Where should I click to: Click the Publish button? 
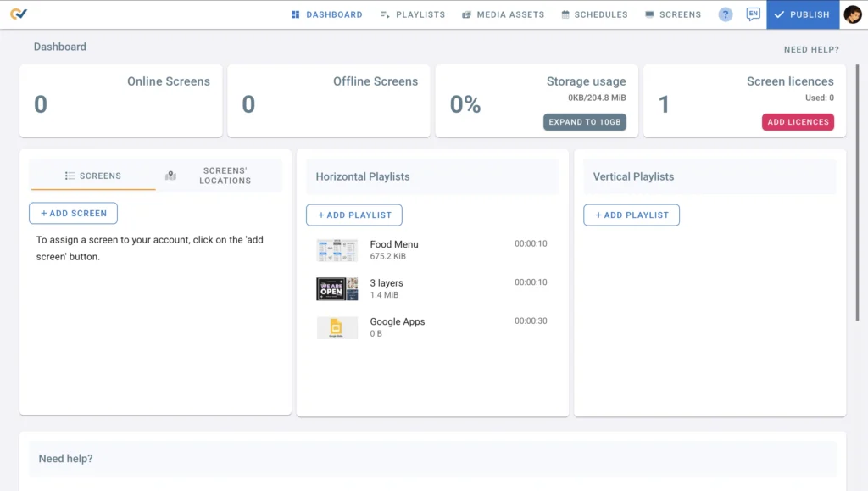(803, 14)
